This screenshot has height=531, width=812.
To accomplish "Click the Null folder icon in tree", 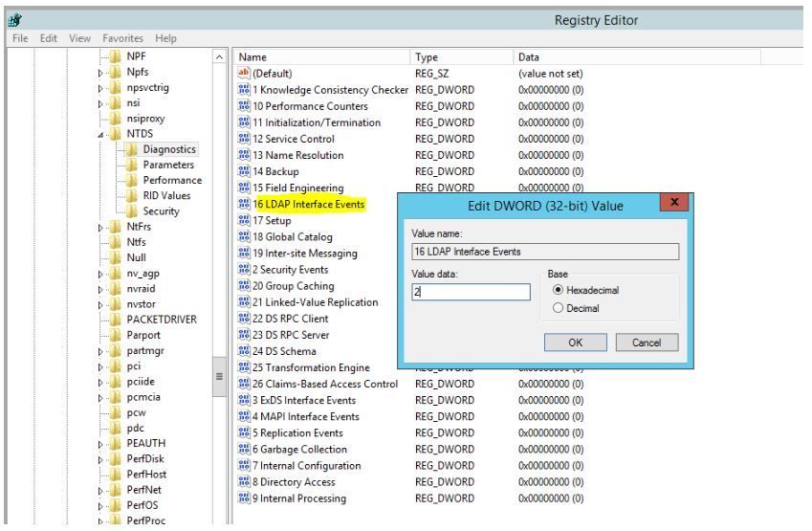I will coord(115,258).
